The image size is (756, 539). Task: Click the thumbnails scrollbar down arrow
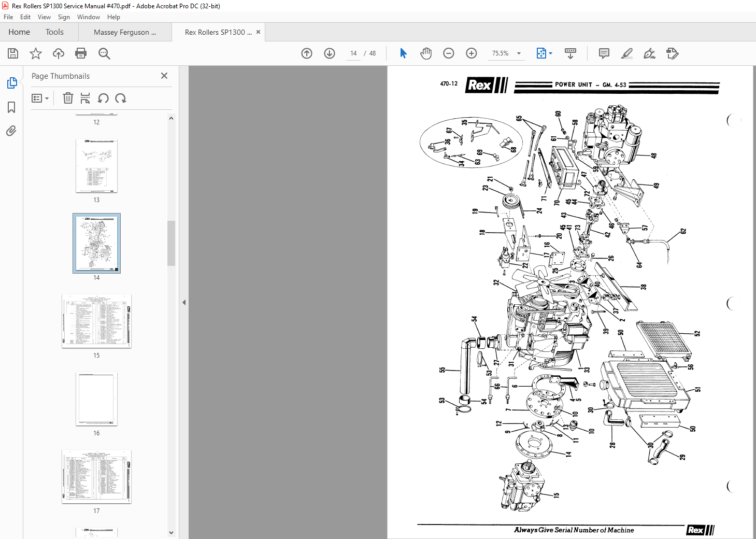point(171,532)
